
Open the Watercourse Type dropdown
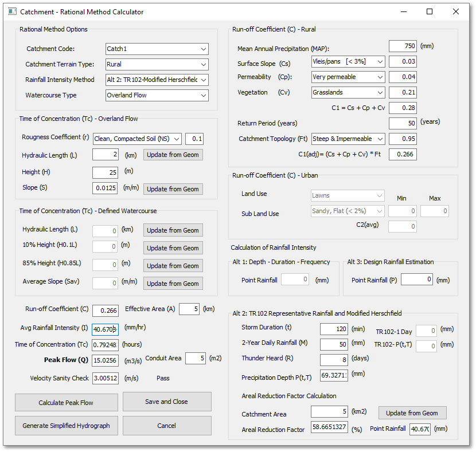pyautogui.click(x=157, y=95)
